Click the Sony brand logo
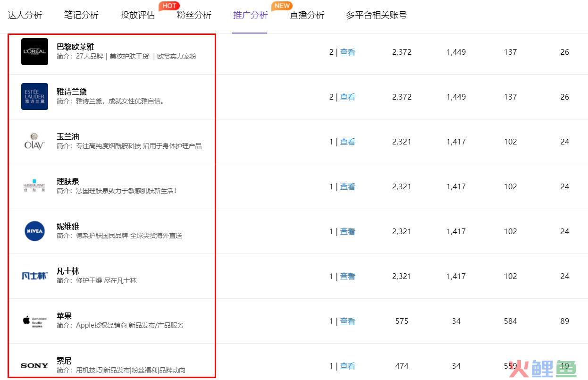 (x=34, y=365)
